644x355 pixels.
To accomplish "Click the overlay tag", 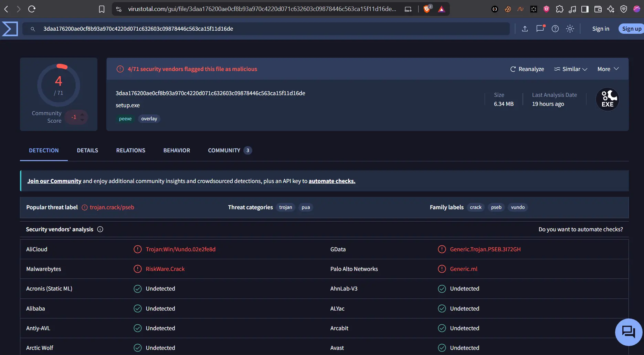I will [149, 119].
